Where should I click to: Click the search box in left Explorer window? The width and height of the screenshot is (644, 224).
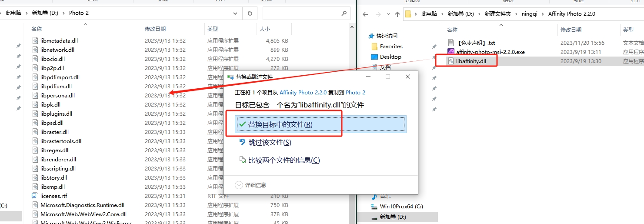pos(306,13)
